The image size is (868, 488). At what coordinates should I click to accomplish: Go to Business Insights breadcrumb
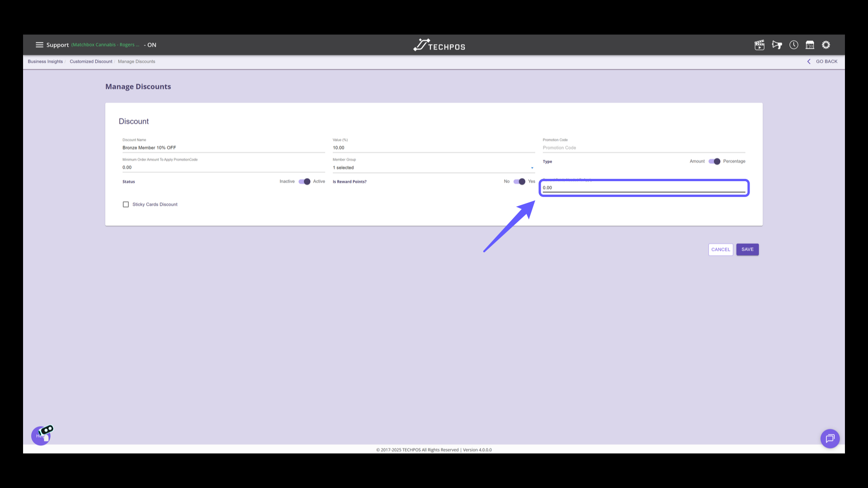click(x=45, y=61)
